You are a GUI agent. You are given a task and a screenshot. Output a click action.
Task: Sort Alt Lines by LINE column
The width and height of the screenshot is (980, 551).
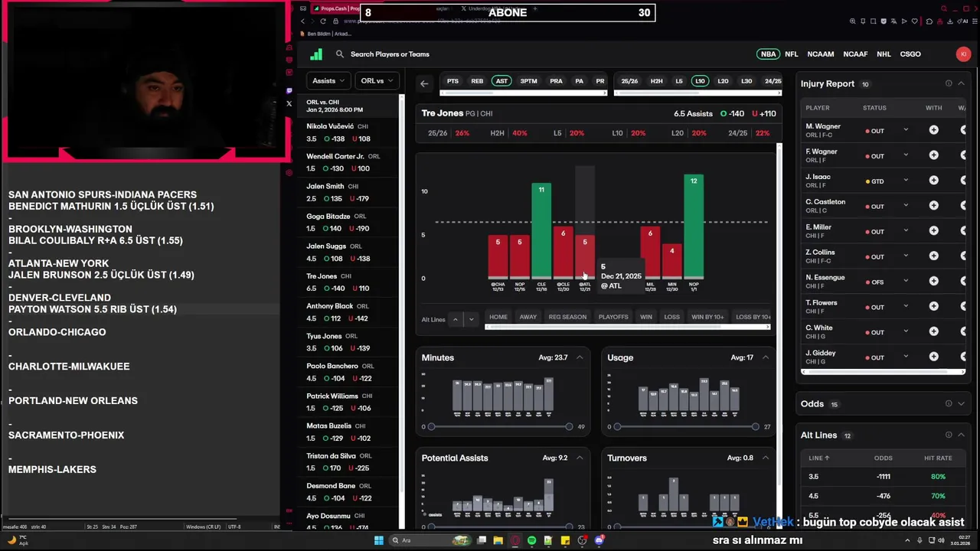tap(819, 458)
